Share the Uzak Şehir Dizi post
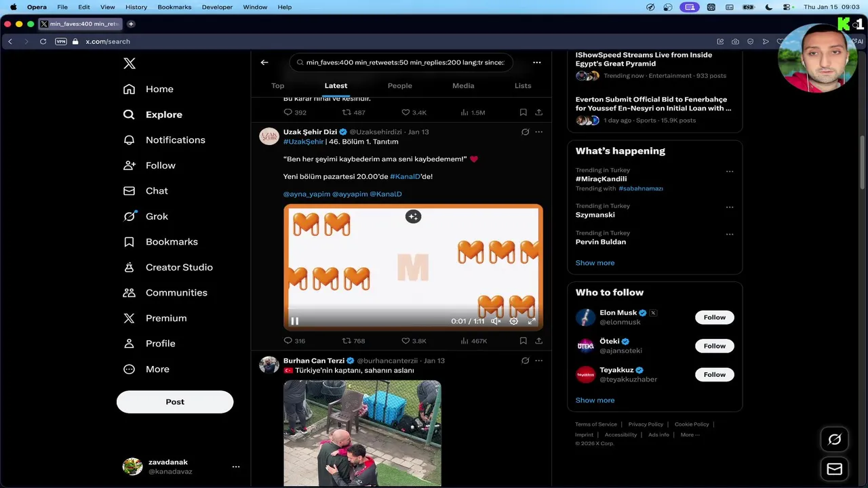The width and height of the screenshot is (868, 488). 538,341
